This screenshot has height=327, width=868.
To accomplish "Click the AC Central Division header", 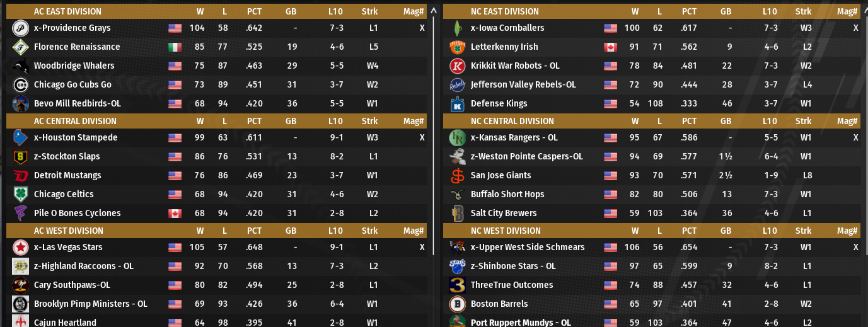I will point(75,122).
